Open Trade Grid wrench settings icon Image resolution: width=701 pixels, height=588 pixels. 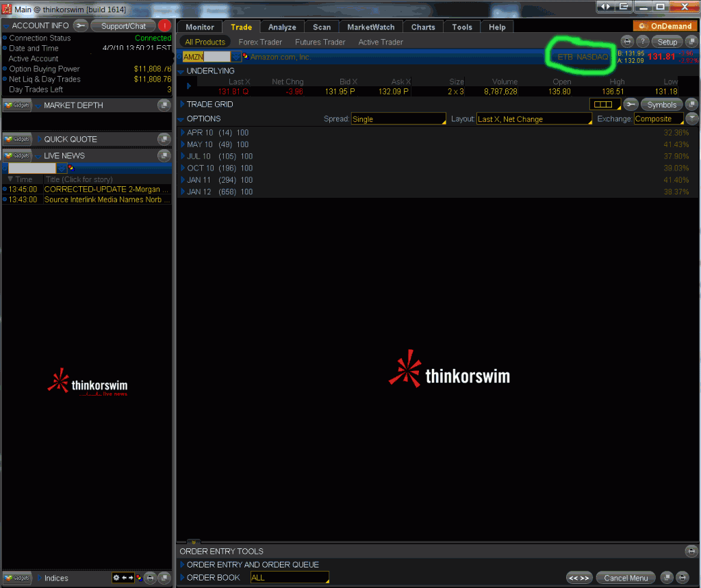(x=630, y=105)
